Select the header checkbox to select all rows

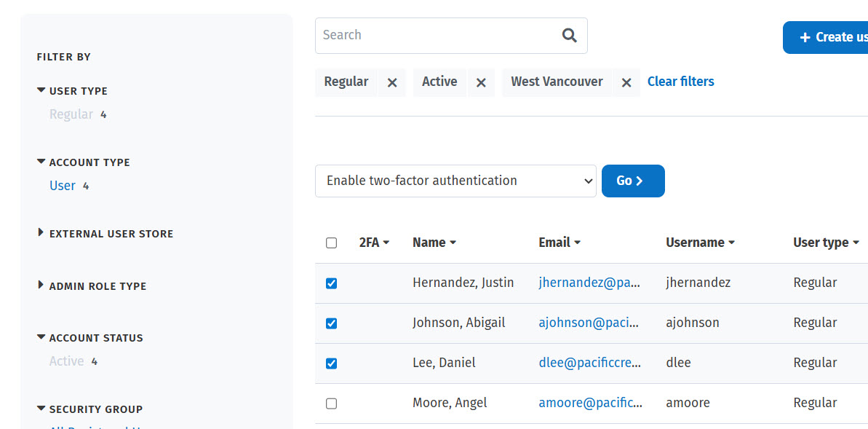pyautogui.click(x=331, y=242)
